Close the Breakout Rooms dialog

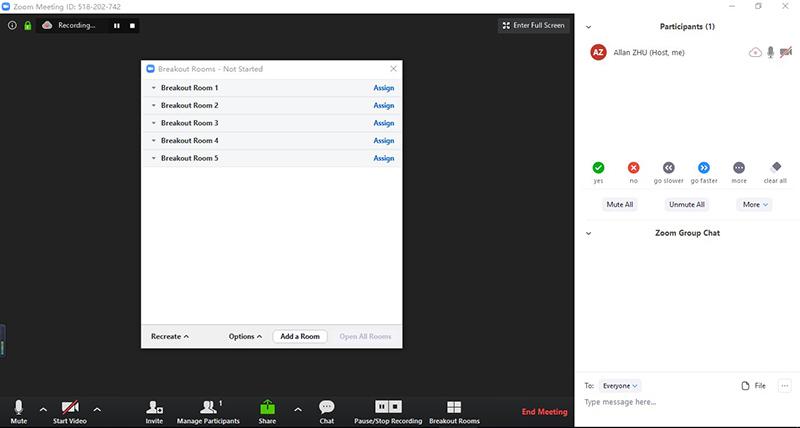393,68
